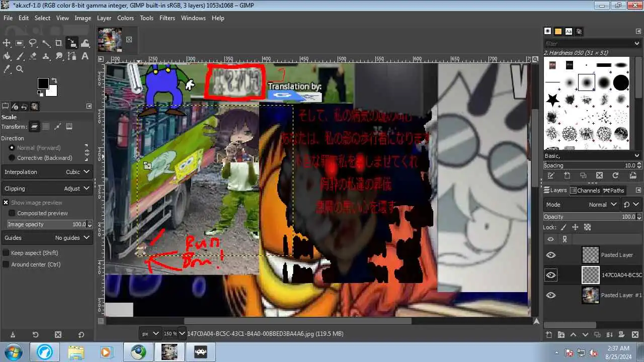Hide the Pasted Layer #1 eye icon
Screen dimensions: 644x362
[x=551, y=295]
